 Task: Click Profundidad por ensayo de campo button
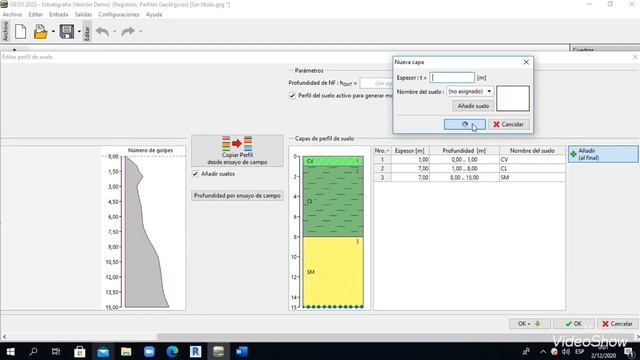tap(237, 196)
